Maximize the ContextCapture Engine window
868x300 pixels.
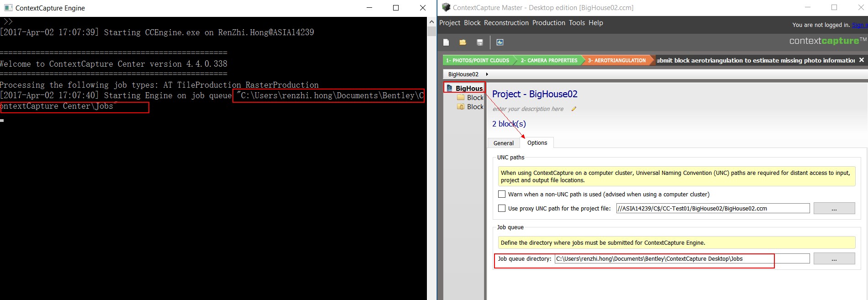click(396, 8)
